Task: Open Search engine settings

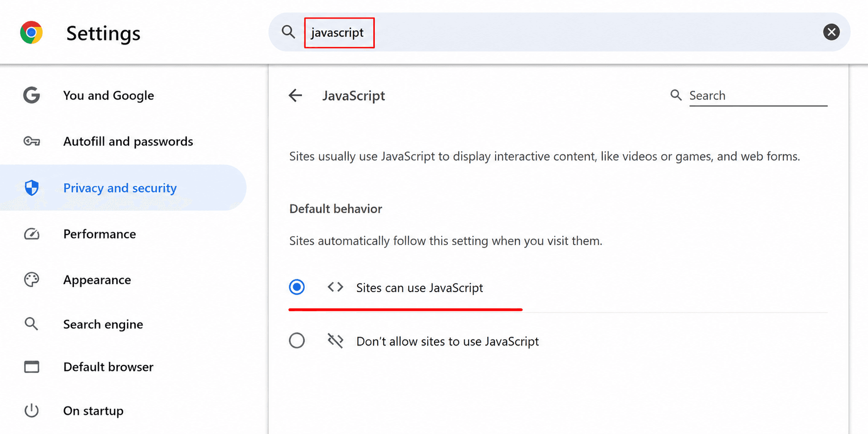Action: 103,324
